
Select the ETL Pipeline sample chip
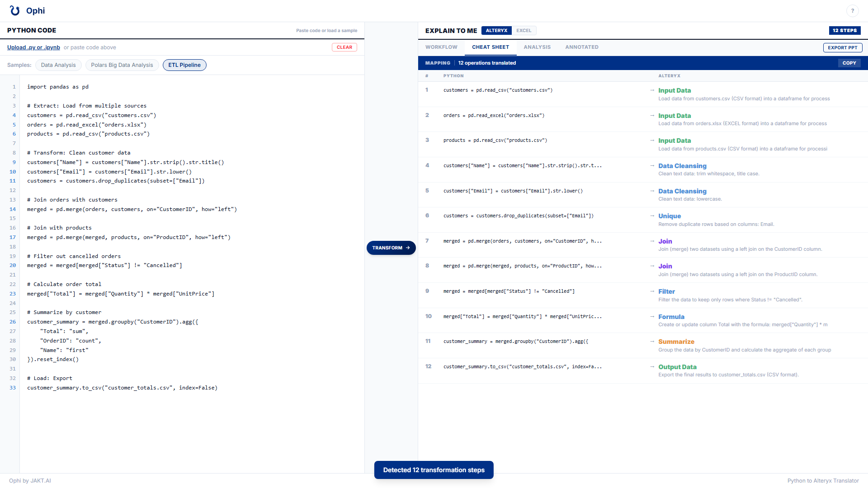(x=184, y=65)
